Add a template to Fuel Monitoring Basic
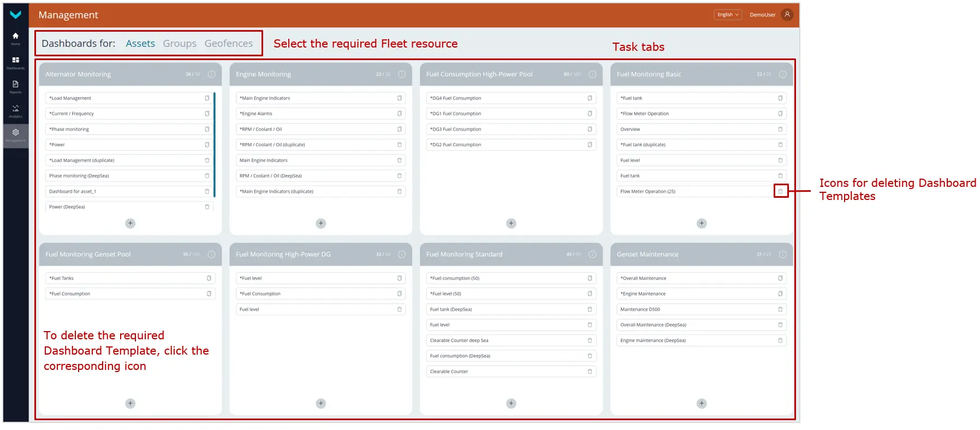This screenshot has width=980, height=430. click(x=702, y=223)
